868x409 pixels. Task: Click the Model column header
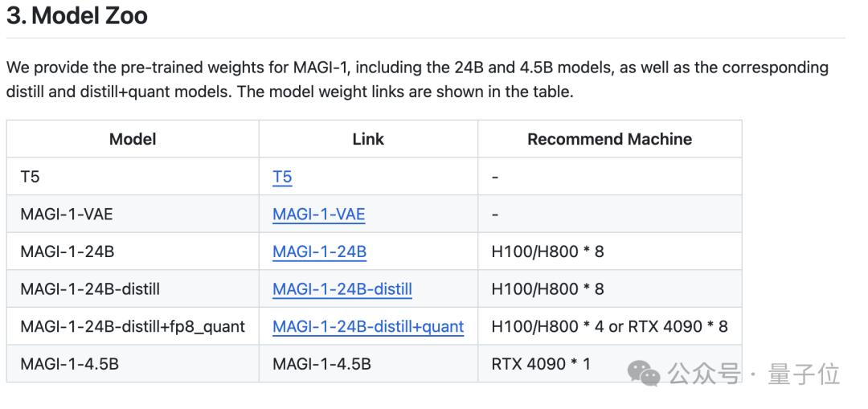pyautogui.click(x=133, y=139)
